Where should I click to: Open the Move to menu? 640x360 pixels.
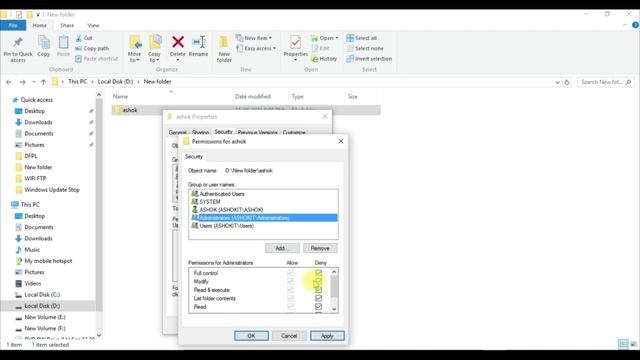pos(134,49)
